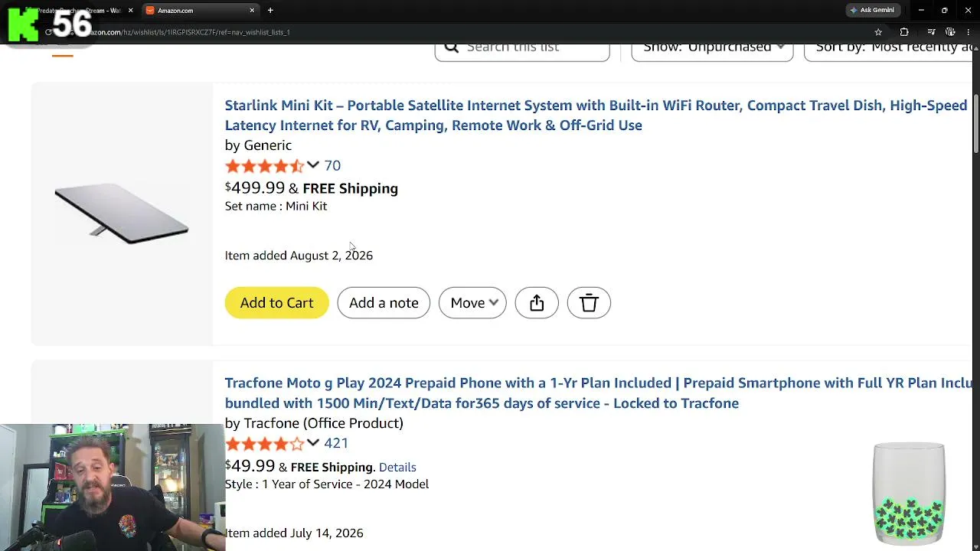Delete Starlink Mini Kit with trash icon
Image resolution: width=980 pixels, height=551 pixels.
click(x=589, y=303)
